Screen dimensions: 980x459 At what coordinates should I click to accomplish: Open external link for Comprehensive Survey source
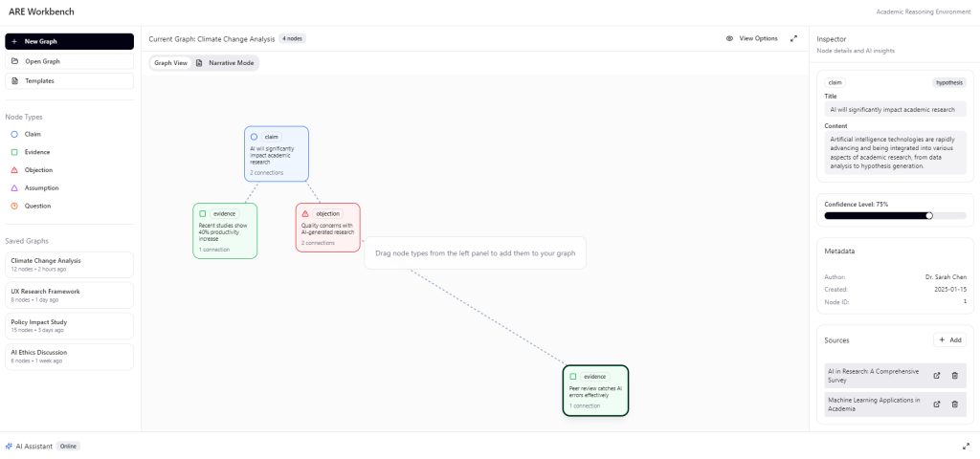(x=937, y=376)
